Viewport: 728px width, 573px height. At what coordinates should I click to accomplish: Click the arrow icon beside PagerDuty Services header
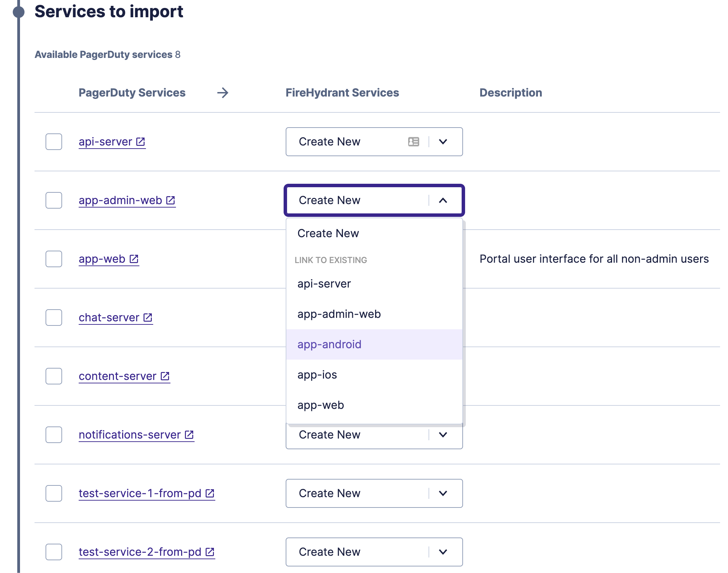click(x=223, y=93)
